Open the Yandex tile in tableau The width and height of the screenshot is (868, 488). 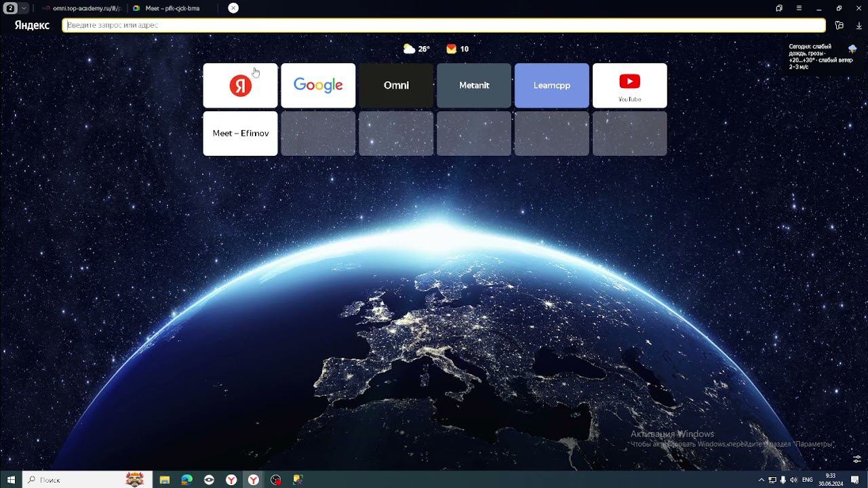coord(240,85)
